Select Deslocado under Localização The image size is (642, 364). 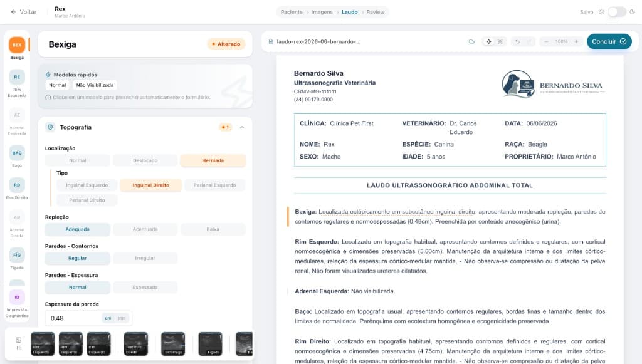tap(145, 160)
